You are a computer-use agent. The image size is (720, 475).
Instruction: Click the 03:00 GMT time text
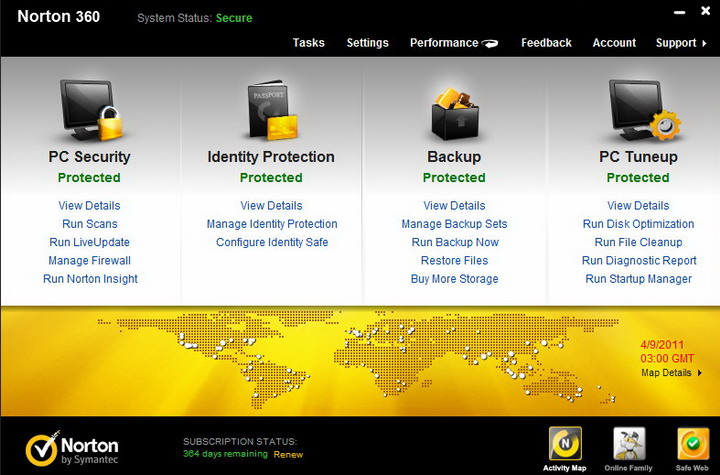(x=667, y=358)
